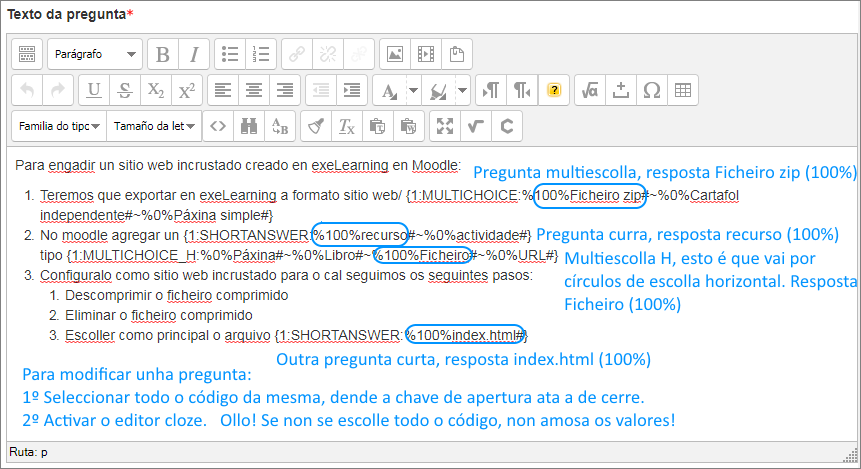Click the paste as plain text icon
Viewport: 861px width, 469px height.
pos(377,126)
